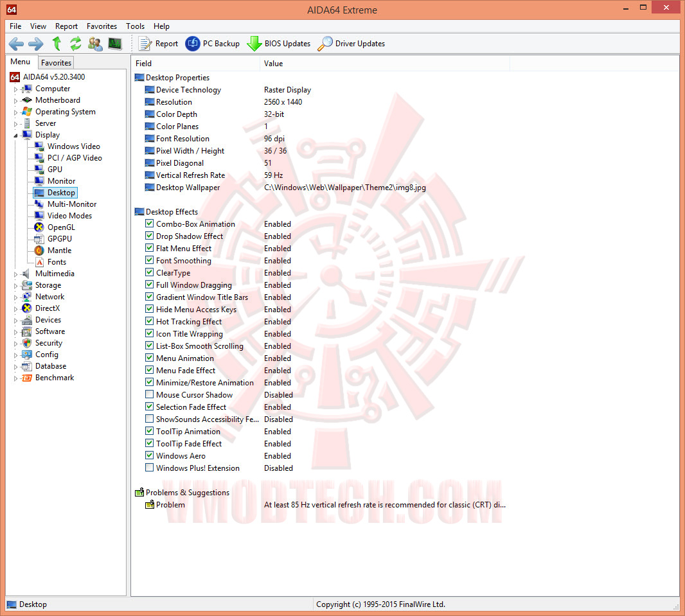Click the Operating System Windows flag icon
Image resolution: width=685 pixels, height=616 pixels.
point(27,112)
